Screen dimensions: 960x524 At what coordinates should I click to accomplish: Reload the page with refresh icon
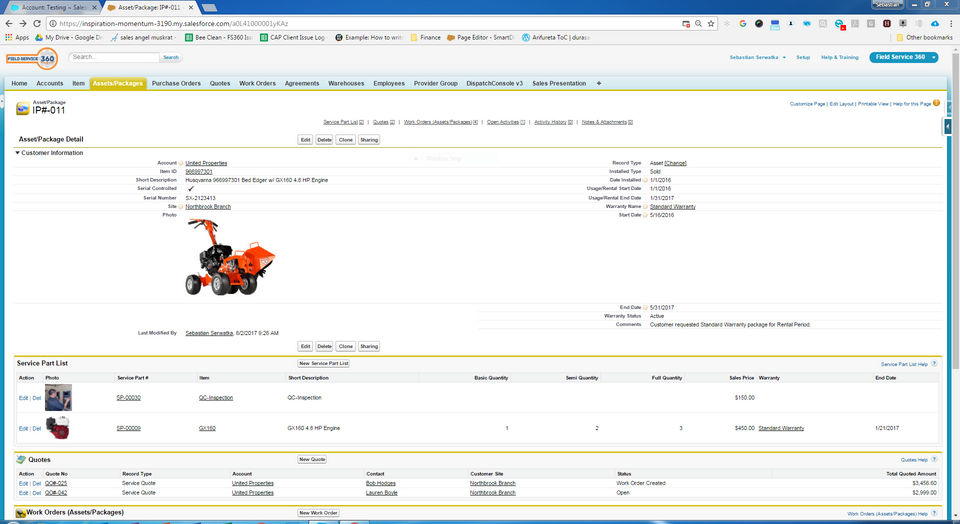(37, 23)
